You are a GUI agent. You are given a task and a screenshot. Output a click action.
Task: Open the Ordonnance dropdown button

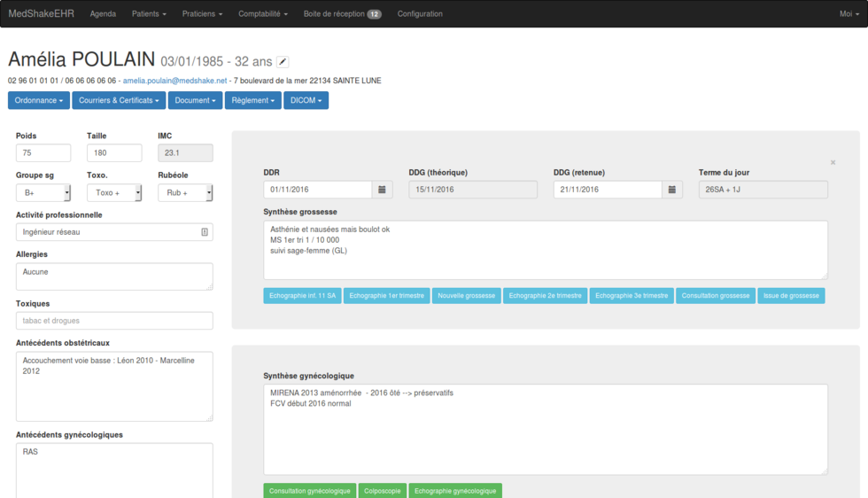(39, 101)
